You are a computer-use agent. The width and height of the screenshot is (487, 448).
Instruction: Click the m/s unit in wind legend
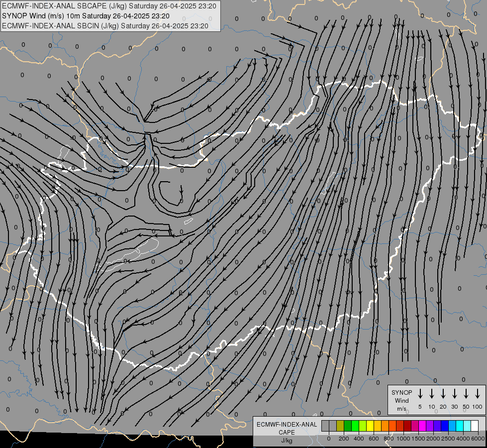pyautogui.click(x=401, y=409)
